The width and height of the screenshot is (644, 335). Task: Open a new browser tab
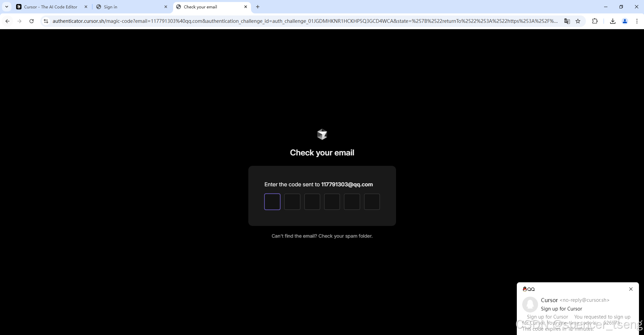258,7
